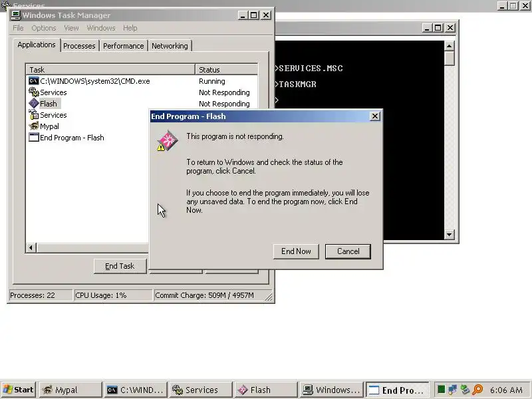Click the command window scroll down arrow

450,235
